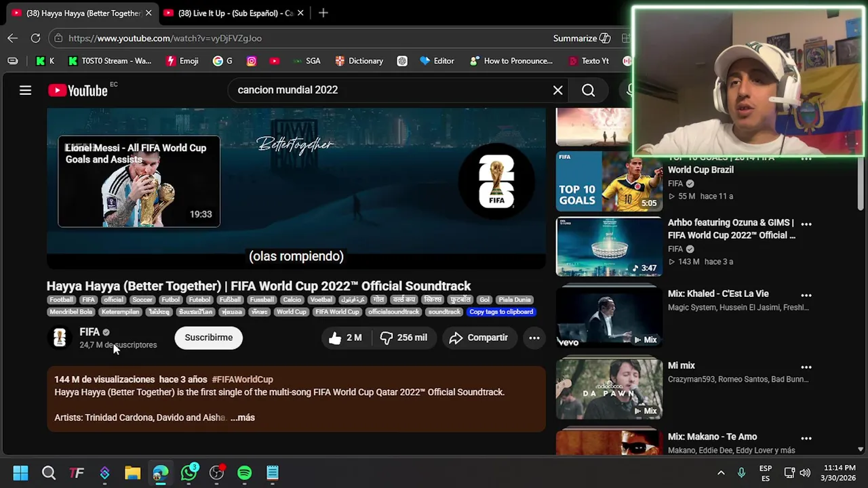Screen dimensions: 868x488
Task: Open Arhbo featuring Ozuna video thumbnail
Action: pos(609,247)
